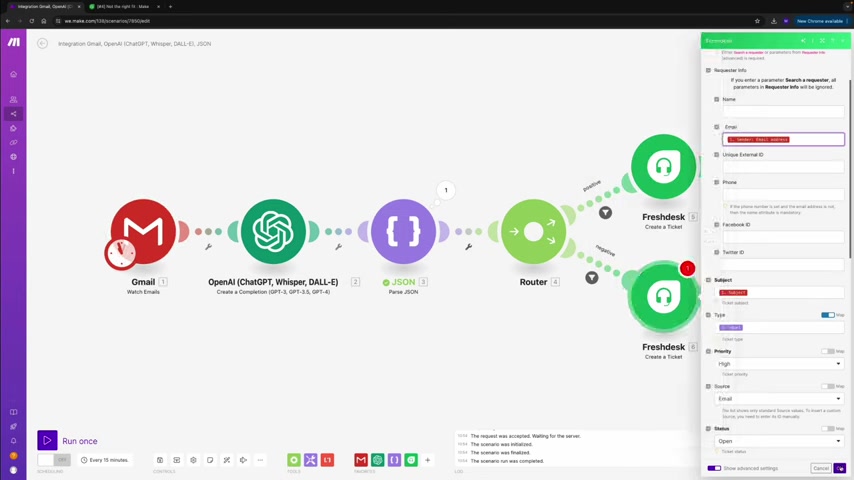The image size is (854, 480).
Task: Open the Webhooks globe icon in the sidebar
Action: click(14, 157)
